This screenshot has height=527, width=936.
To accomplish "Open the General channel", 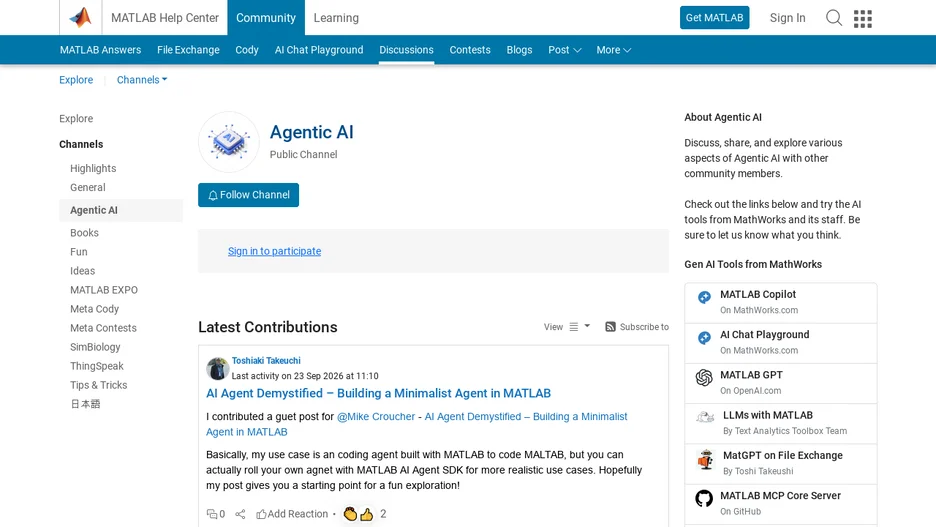I will (x=88, y=187).
